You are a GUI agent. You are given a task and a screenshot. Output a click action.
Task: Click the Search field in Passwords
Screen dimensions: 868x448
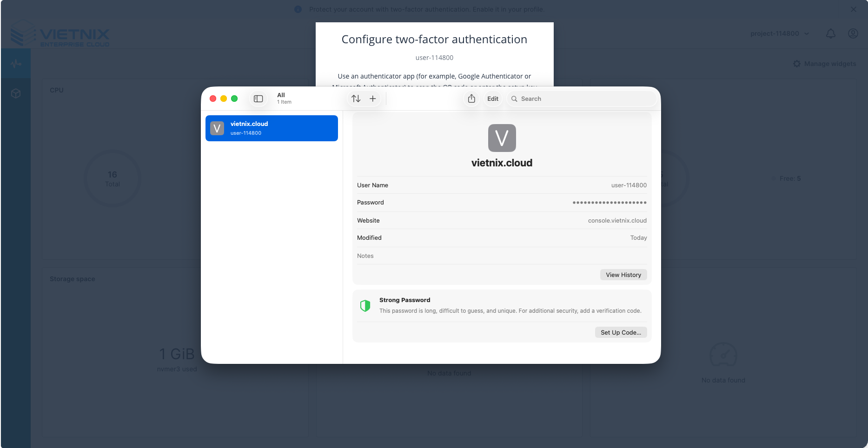coord(581,99)
